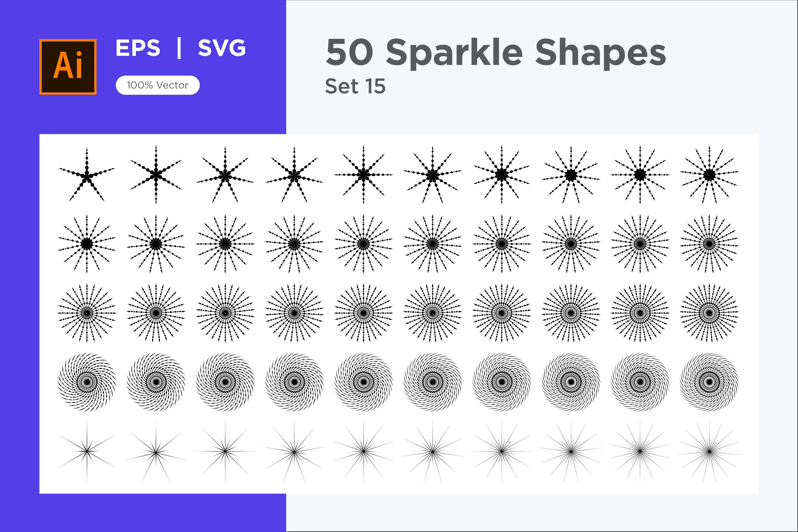Choose the first thin-line starburst shape
The image size is (798, 532).
point(87,451)
